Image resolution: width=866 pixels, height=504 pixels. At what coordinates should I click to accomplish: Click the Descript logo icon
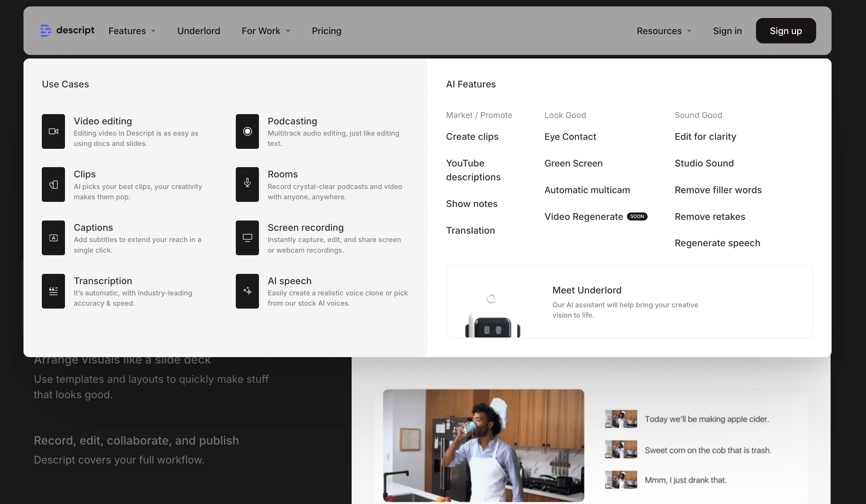(x=46, y=31)
